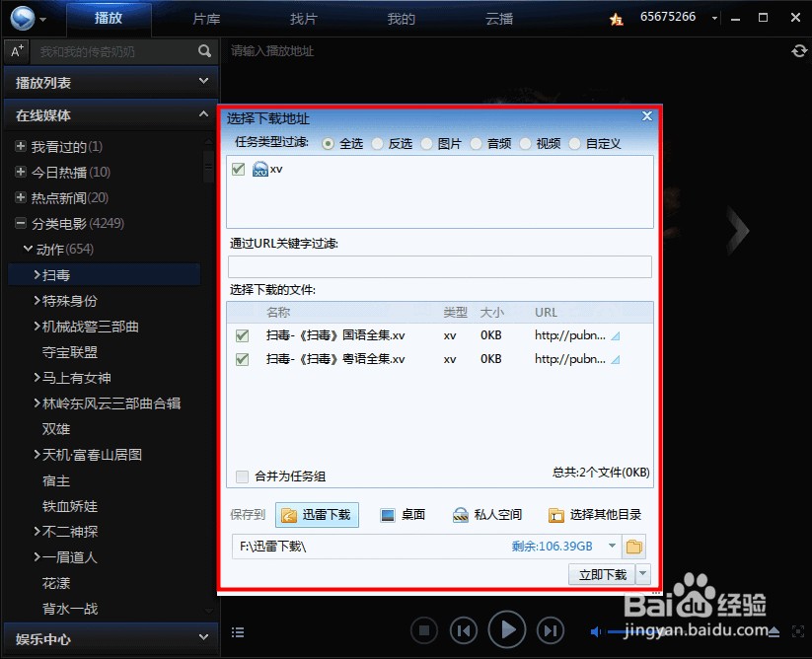
Task: Click the sidebar search input field
Action: click(112, 51)
